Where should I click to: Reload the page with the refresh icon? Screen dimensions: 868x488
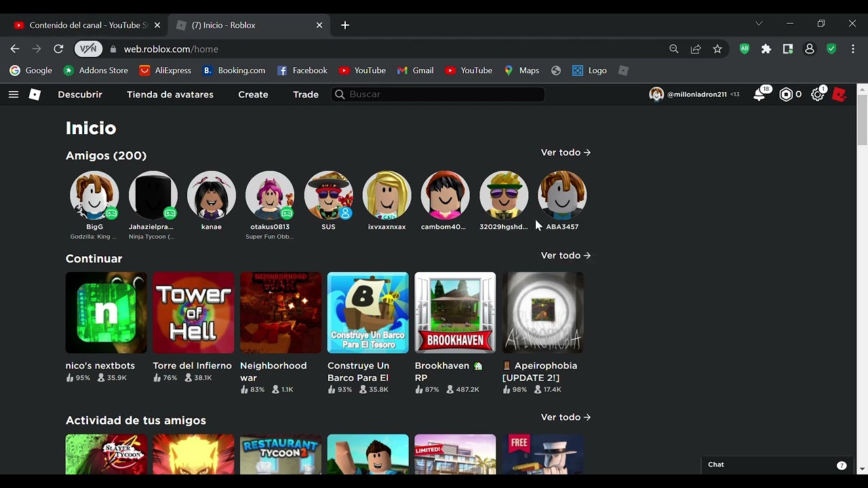click(58, 49)
